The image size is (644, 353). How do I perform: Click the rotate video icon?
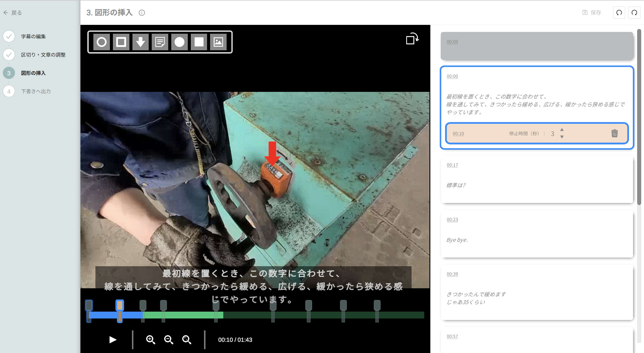point(412,39)
